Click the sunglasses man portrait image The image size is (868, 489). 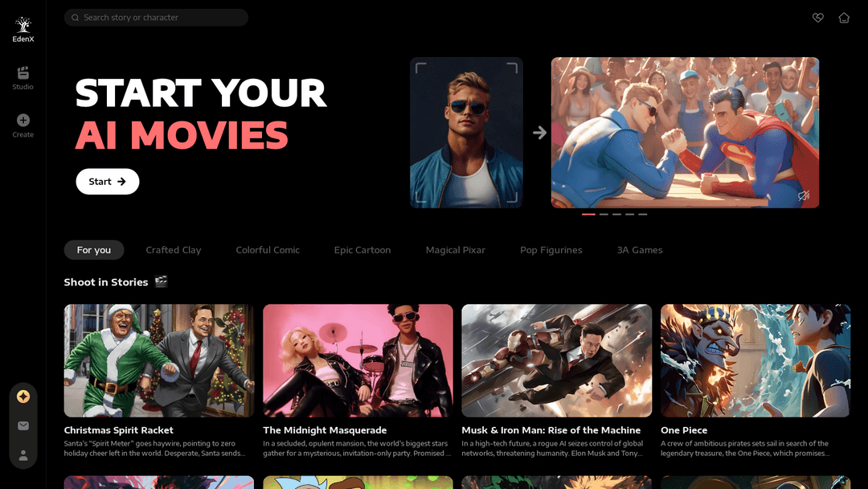click(467, 133)
